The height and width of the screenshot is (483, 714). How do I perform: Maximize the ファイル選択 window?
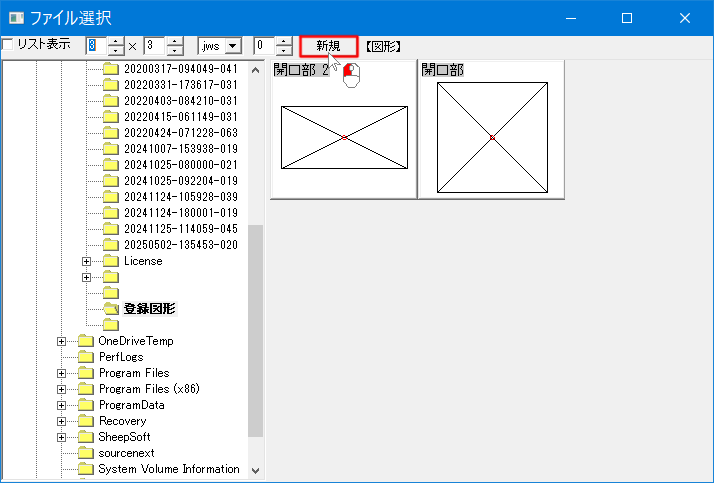[x=627, y=18]
